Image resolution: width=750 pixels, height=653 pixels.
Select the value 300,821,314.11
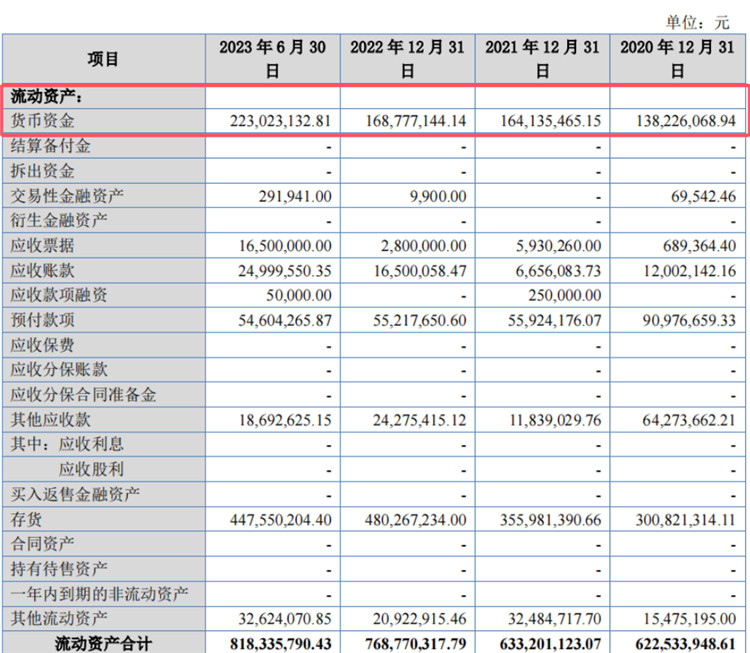[x=686, y=520]
